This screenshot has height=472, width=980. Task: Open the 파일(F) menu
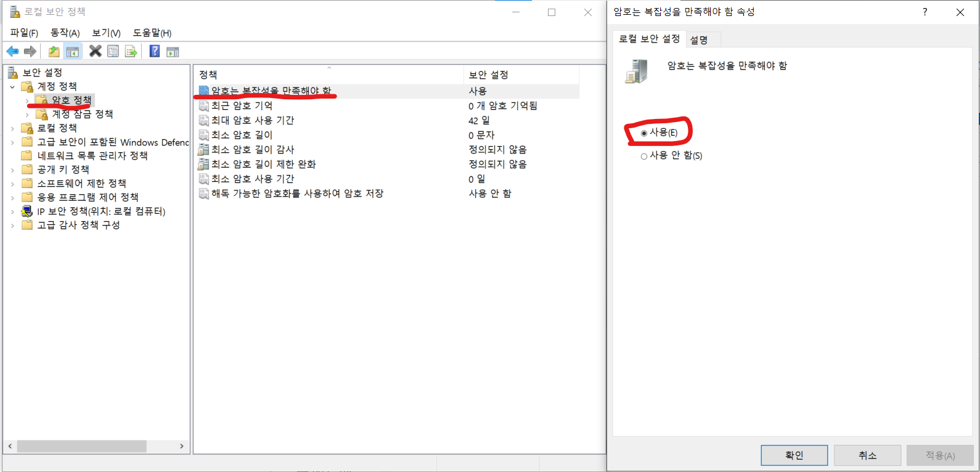click(x=24, y=33)
